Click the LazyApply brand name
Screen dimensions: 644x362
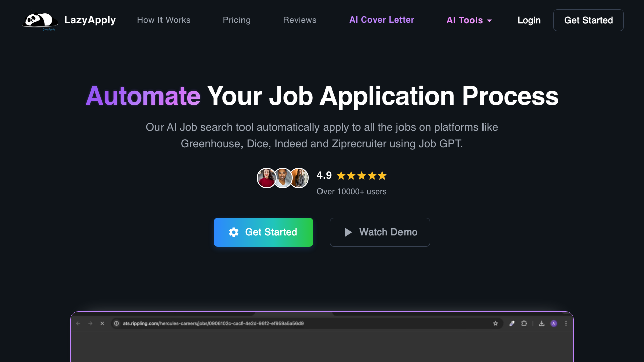coord(90,20)
